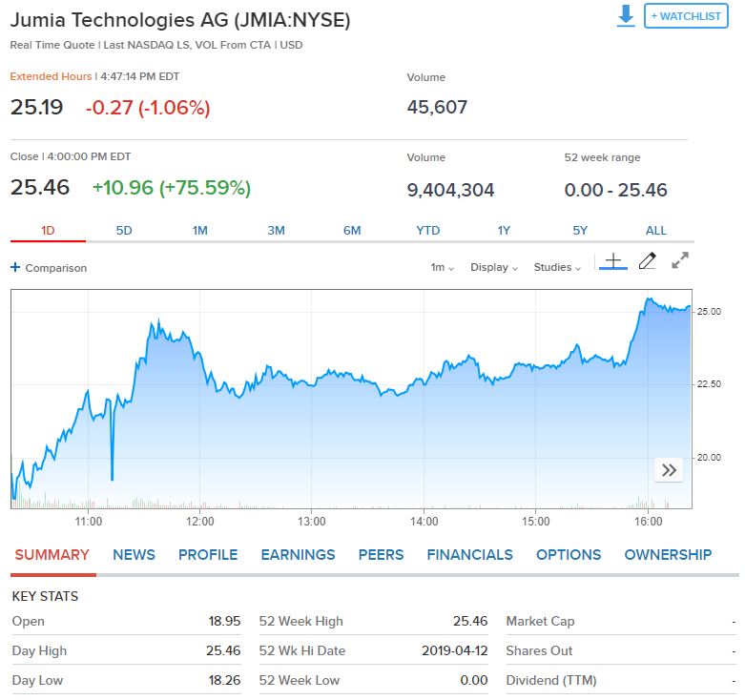Open the Studies dropdown
Image resolution: width=745 pixels, height=700 pixels.
(x=557, y=267)
